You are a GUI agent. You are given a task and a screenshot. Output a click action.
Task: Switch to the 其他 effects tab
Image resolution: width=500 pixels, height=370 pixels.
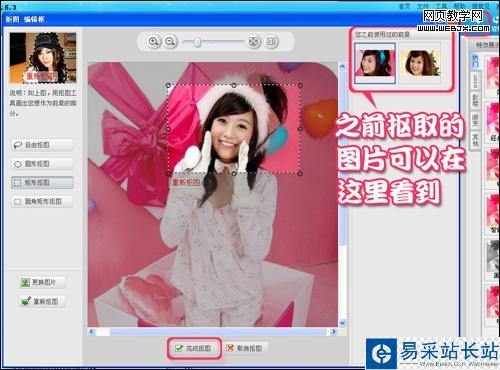pyautogui.click(x=475, y=140)
